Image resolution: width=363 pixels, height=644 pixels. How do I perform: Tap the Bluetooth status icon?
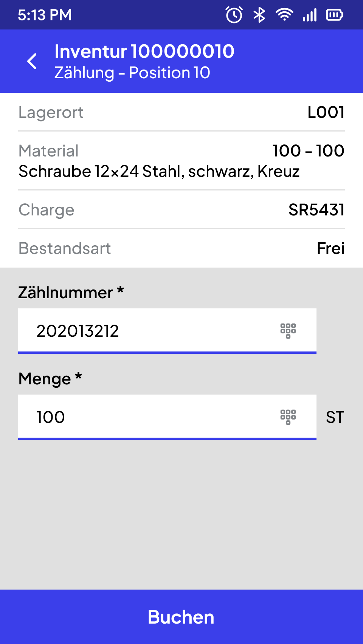coord(259,15)
